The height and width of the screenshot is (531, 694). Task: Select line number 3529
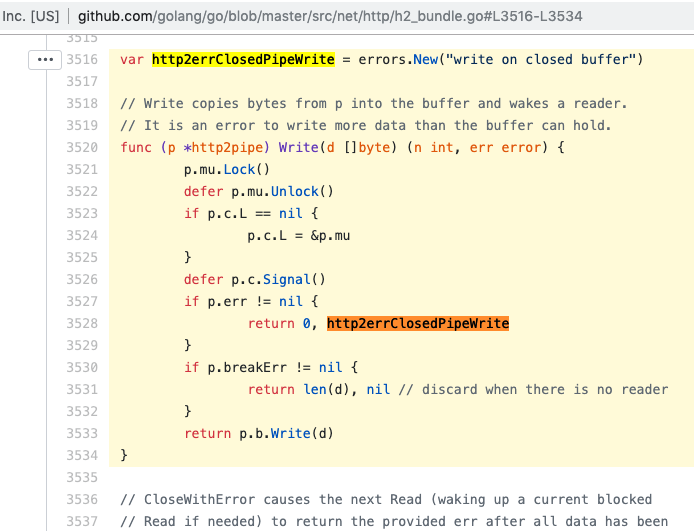tap(82, 345)
